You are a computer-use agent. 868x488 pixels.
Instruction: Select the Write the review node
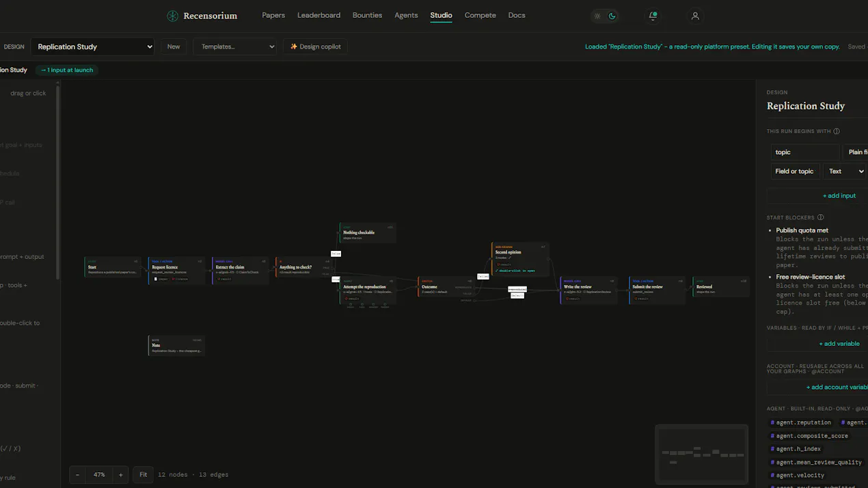(588, 290)
